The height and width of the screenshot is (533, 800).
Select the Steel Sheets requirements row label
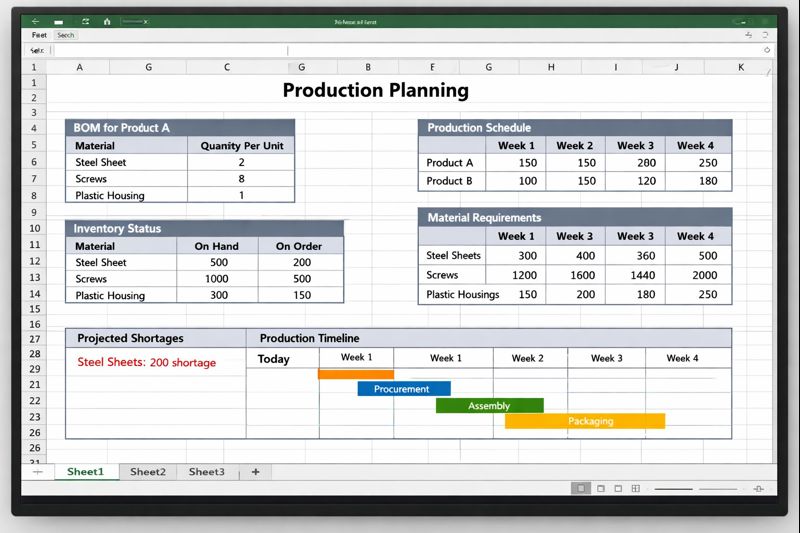click(x=453, y=256)
